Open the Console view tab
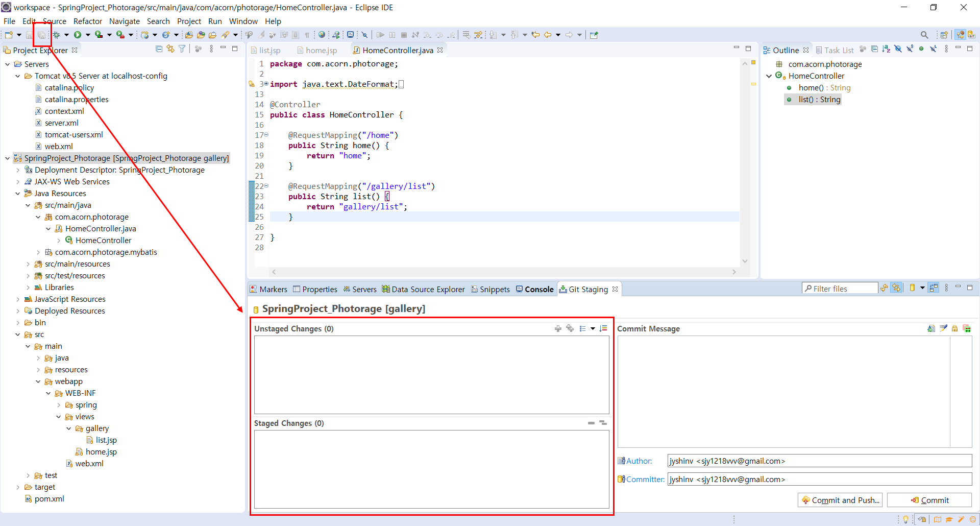The image size is (980, 526). 534,289
